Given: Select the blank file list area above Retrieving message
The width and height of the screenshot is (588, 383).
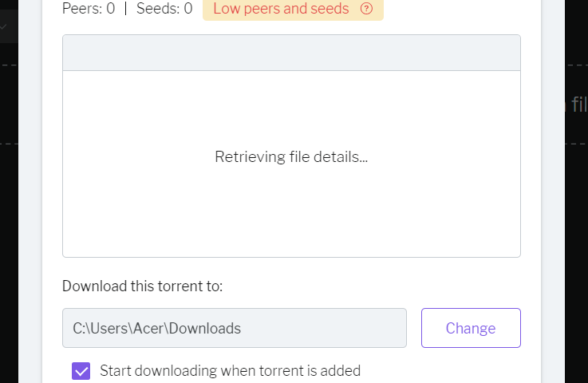Looking at the screenshot, I should [x=291, y=109].
